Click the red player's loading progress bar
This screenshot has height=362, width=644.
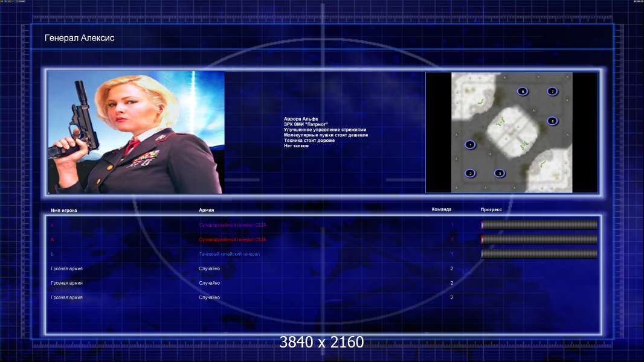539,240
